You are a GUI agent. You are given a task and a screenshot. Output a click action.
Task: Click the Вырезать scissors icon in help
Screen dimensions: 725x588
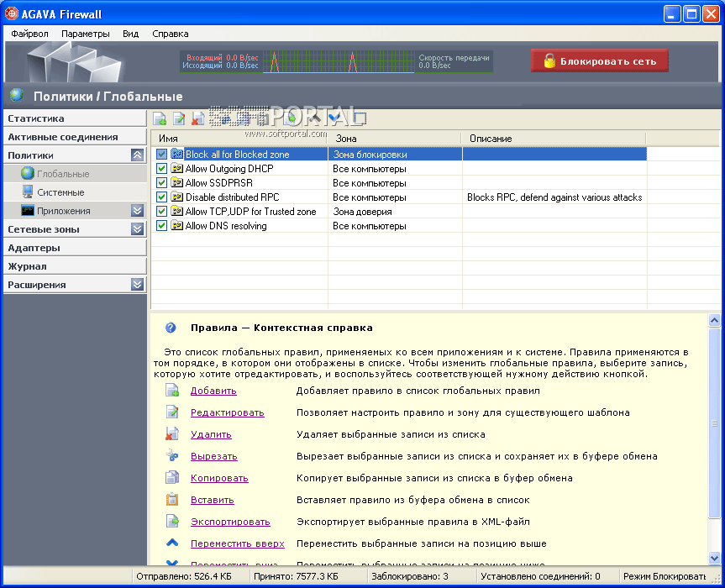coord(172,456)
